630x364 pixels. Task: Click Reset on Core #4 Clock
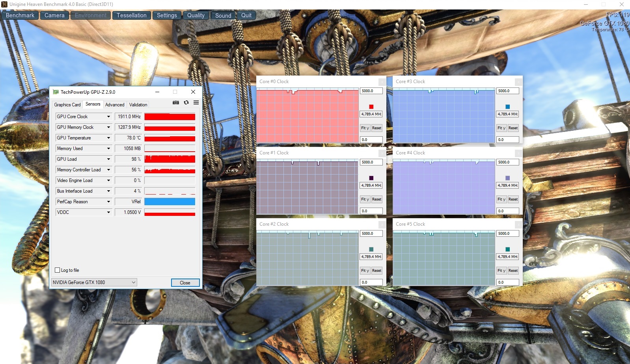pos(513,199)
